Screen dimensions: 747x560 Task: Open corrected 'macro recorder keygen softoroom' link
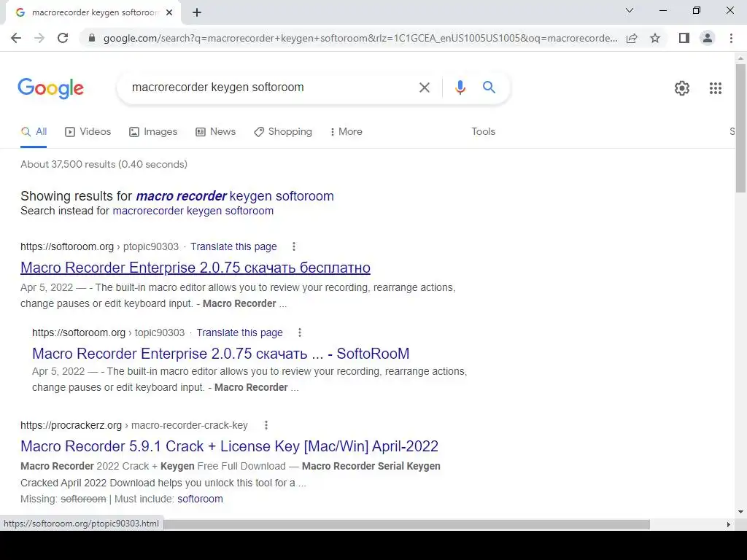point(235,196)
